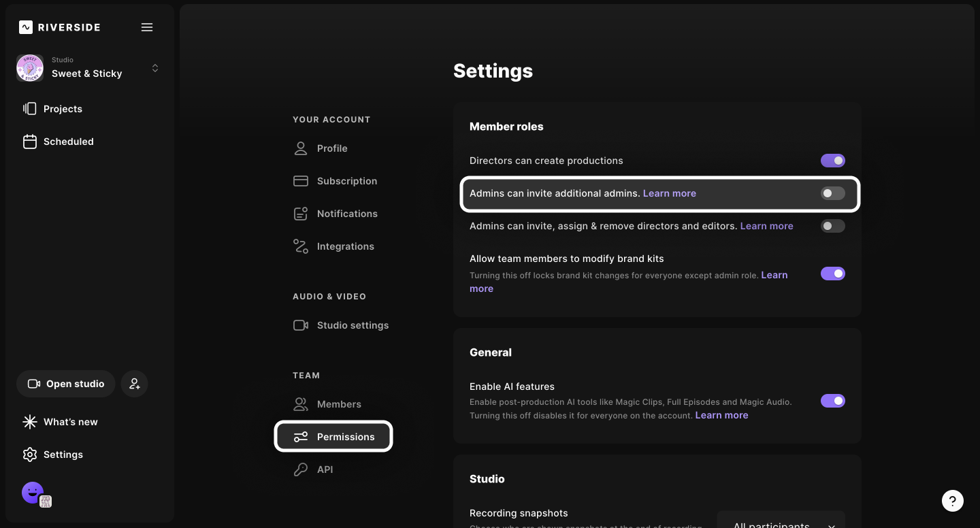The height and width of the screenshot is (528, 980).
Task: Select the Studio settings menu item
Action: tap(352, 325)
